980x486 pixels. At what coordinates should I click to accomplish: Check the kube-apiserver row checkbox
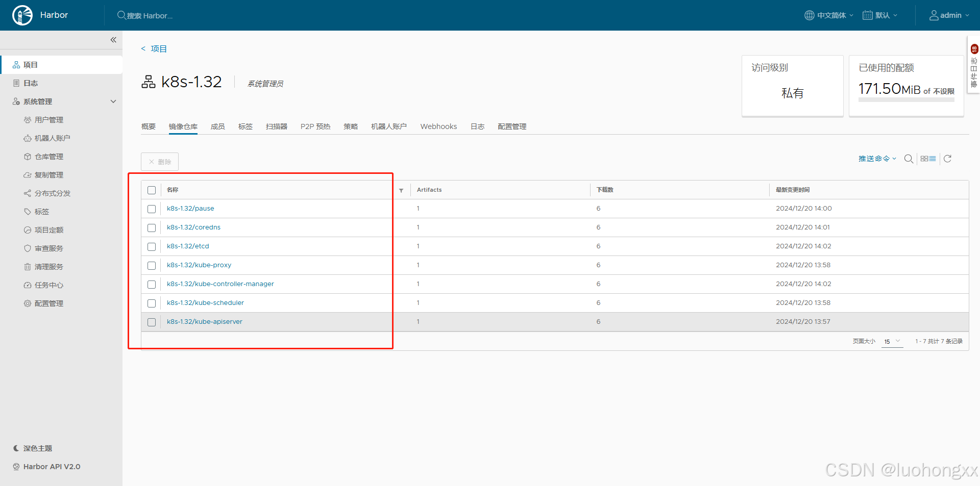tap(152, 322)
